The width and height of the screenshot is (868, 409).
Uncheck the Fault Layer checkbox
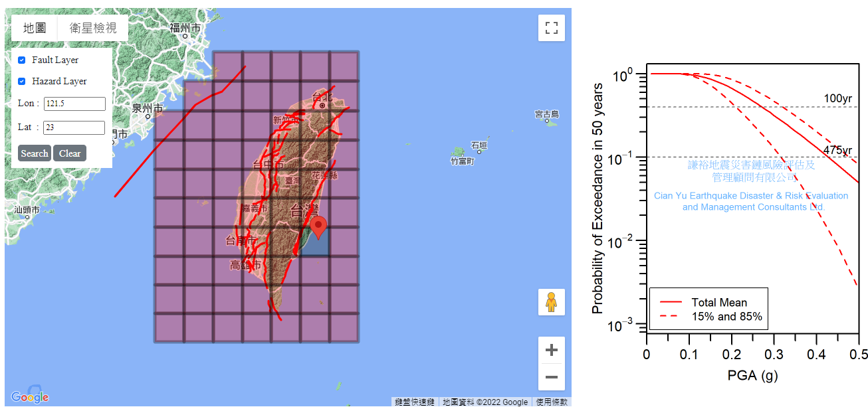(x=22, y=60)
